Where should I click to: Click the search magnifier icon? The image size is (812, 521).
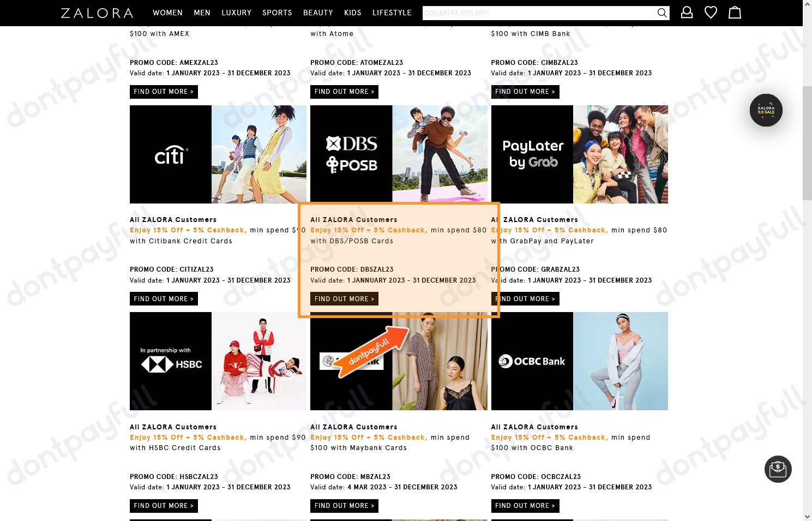tap(662, 13)
